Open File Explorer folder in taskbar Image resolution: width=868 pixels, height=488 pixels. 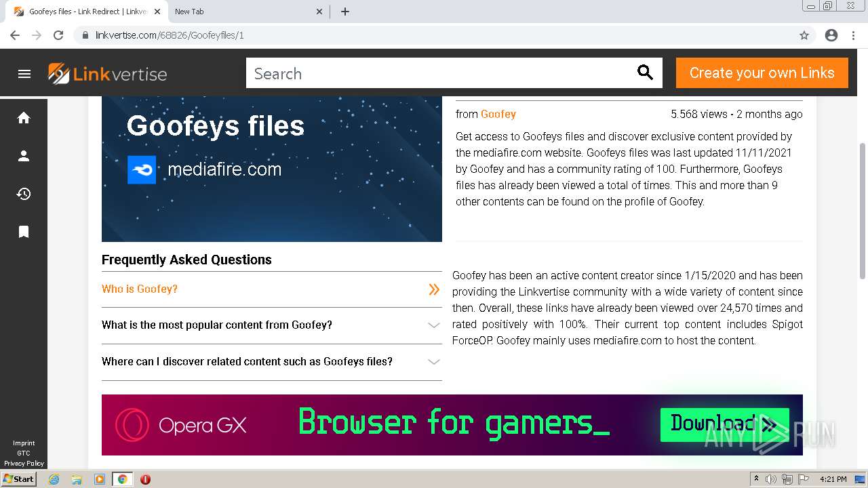pos(77,479)
